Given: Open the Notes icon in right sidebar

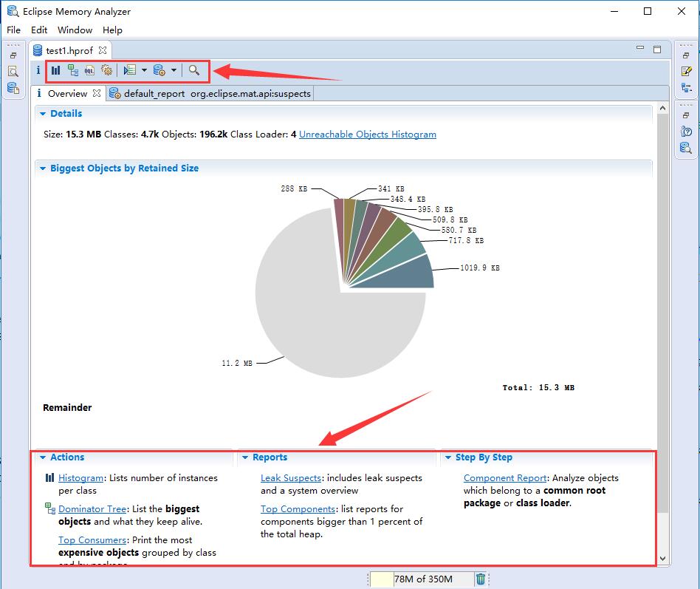Looking at the screenshot, I should pyautogui.click(x=687, y=71).
